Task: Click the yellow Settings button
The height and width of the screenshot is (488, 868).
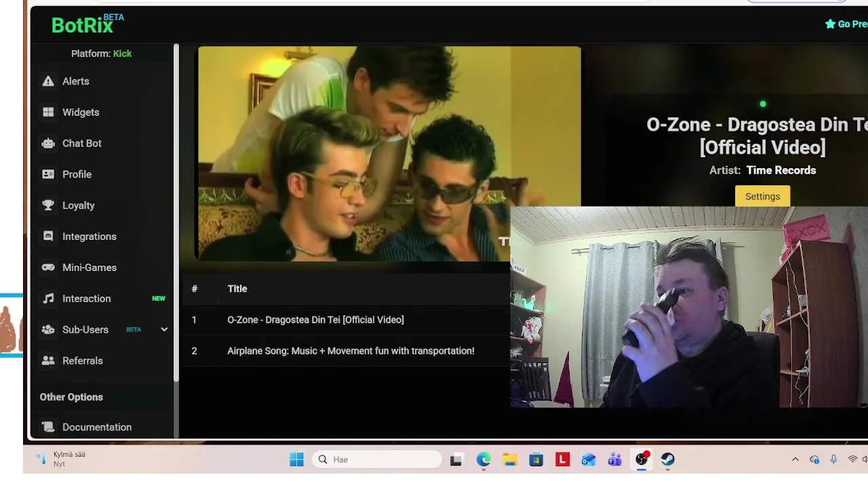Action: coord(763,197)
